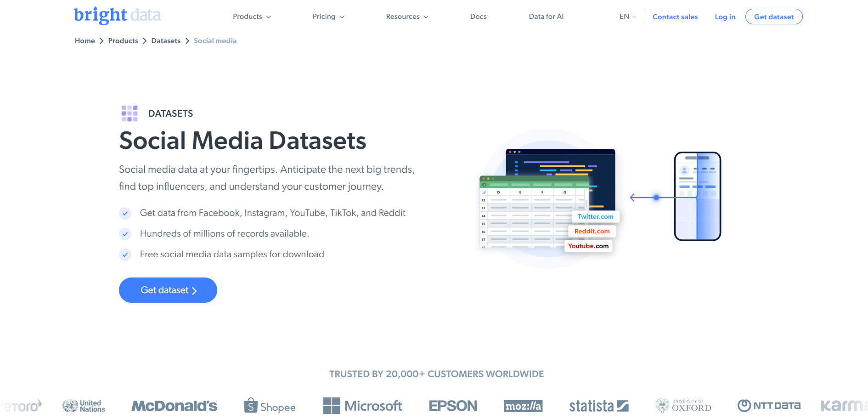Click the Microsoft logo

pos(362,406)
